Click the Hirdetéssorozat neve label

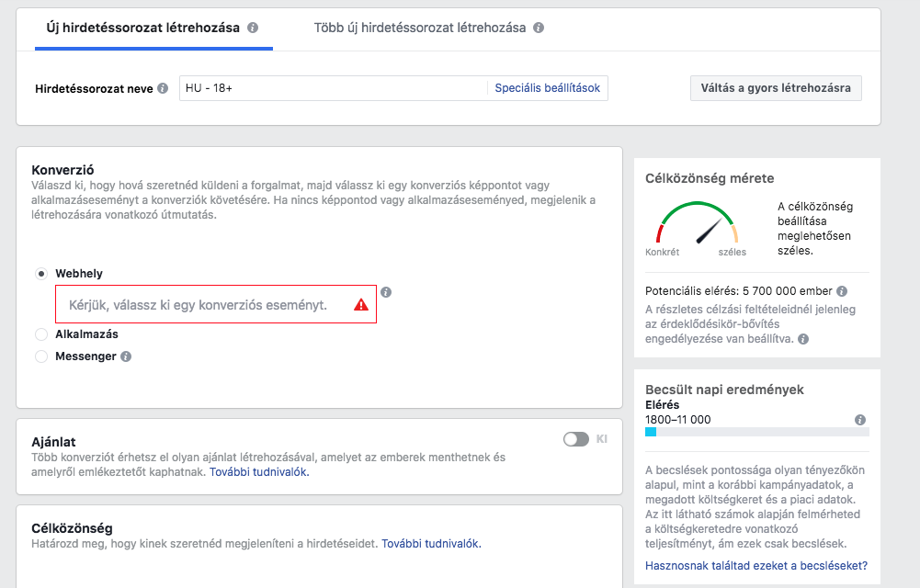(x=94, y=88)
